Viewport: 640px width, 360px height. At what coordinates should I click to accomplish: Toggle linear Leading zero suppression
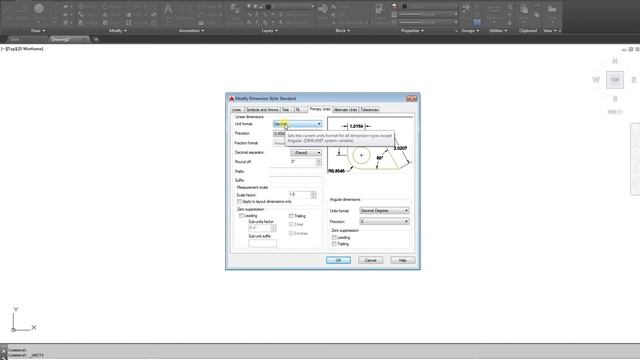pos(241,216)
